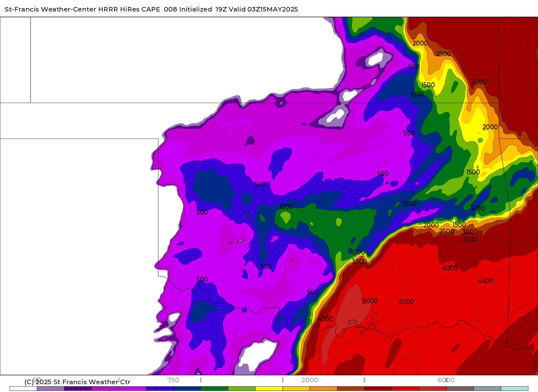Pick the navy blue swatch in the color bar

pos(187,389)
